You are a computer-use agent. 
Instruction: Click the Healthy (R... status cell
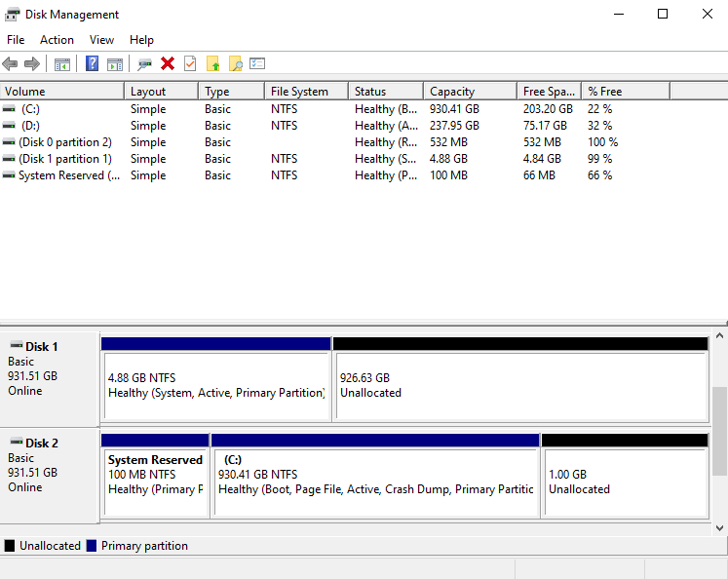click(x=386, y=142)
